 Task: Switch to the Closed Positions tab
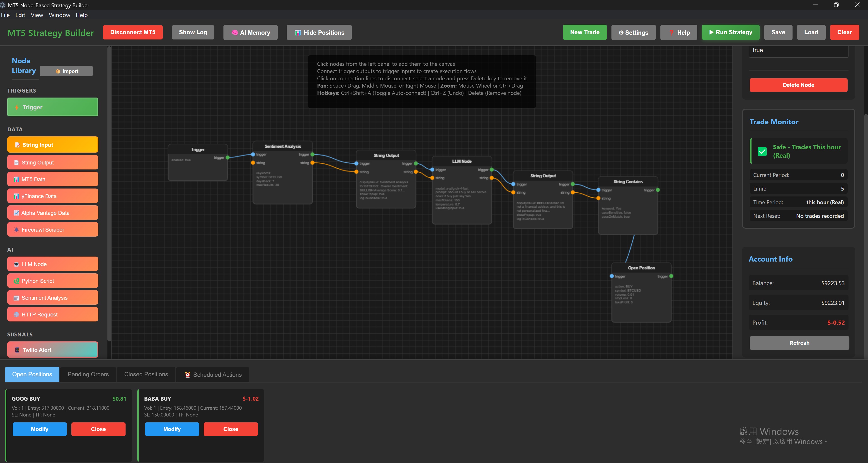coord(146,374)
